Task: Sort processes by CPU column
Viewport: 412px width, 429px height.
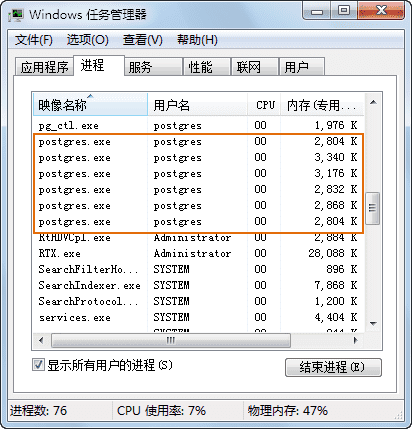Action: click(x=264, y=105)
